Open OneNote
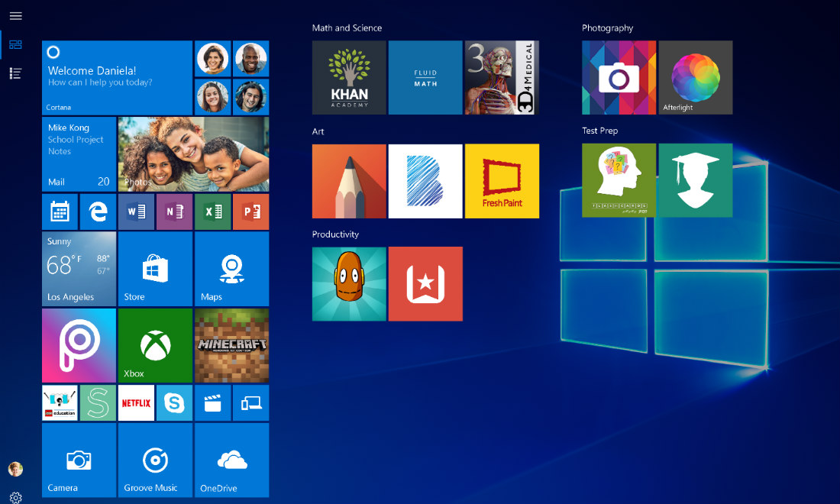840x504 pixels. [174, 212]
